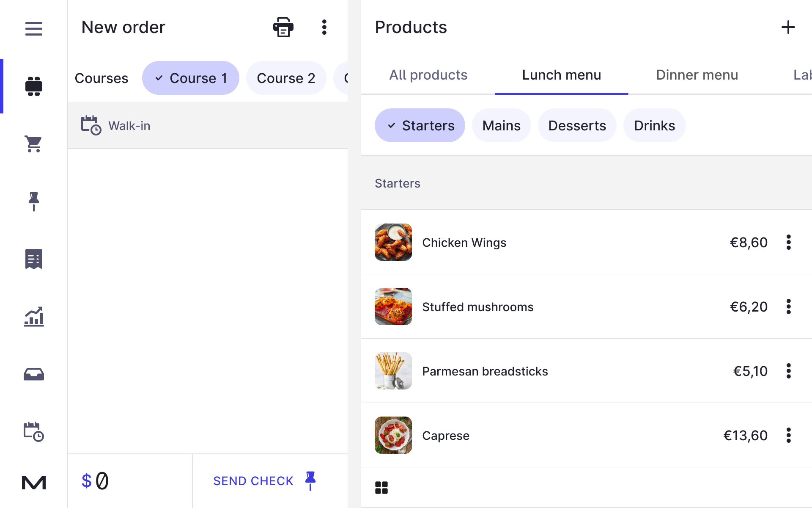This screenshot has height=508, width=812.
Task: Open the three-dot menu next to Chicken Wings
Action: click(789, 242)
